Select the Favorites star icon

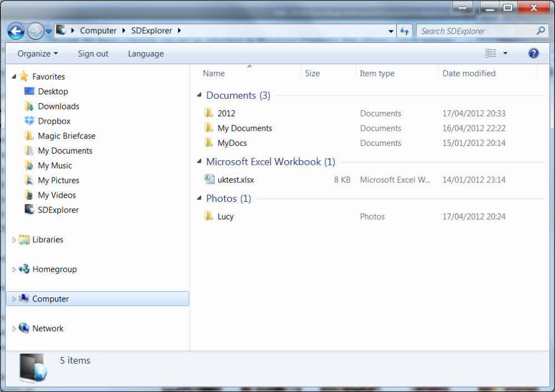24,77
